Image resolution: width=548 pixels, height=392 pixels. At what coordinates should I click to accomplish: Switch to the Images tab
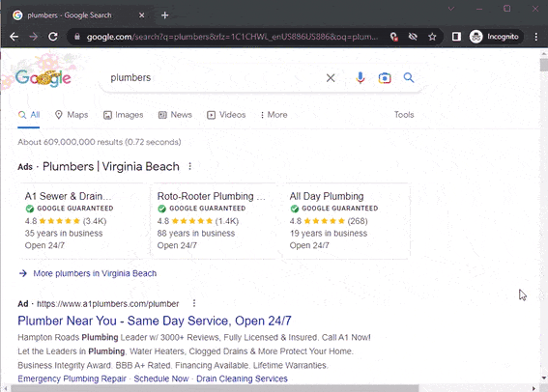(123, 115)
